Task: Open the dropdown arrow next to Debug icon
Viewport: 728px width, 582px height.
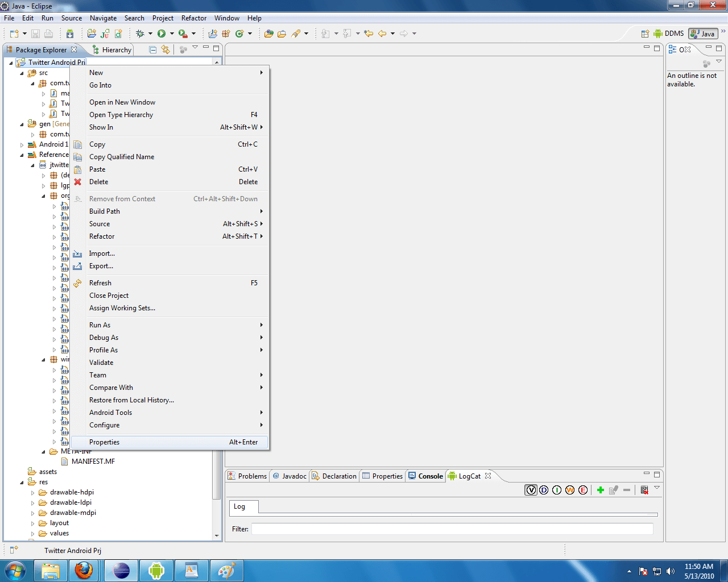Action: pyautogui.click(x=150, y=34)
